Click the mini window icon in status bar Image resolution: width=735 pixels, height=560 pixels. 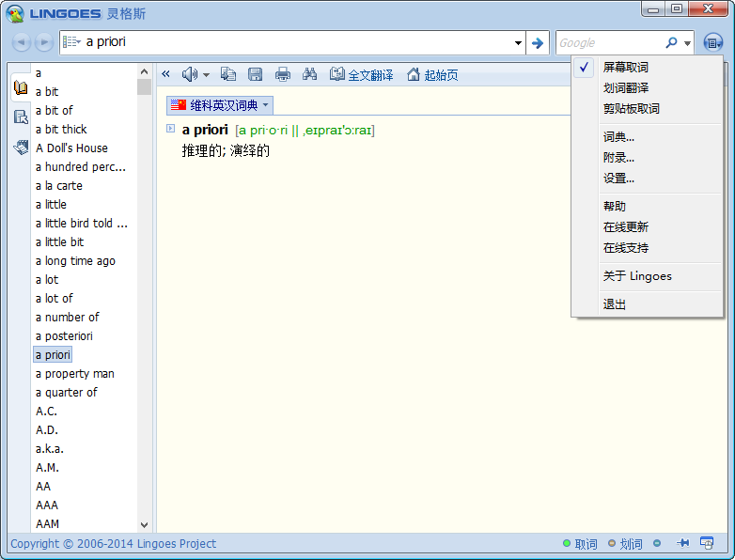tap(707, 543)
